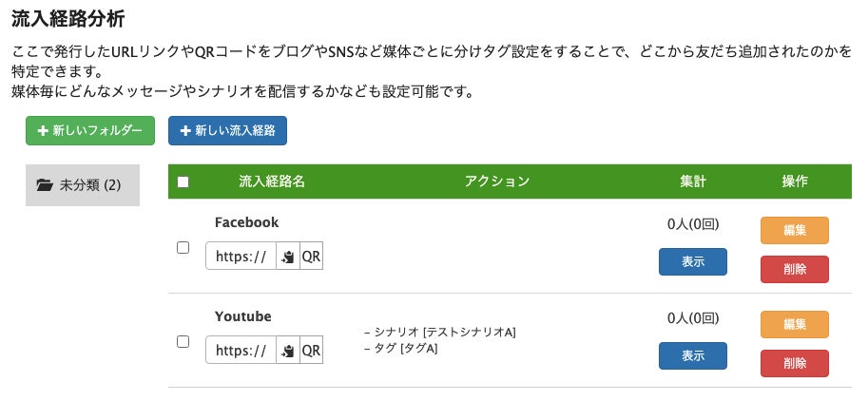Screen dimensions: 868x401
Task: Toggle the select-all checkbox in the header
Action: [x=183, y=181]
